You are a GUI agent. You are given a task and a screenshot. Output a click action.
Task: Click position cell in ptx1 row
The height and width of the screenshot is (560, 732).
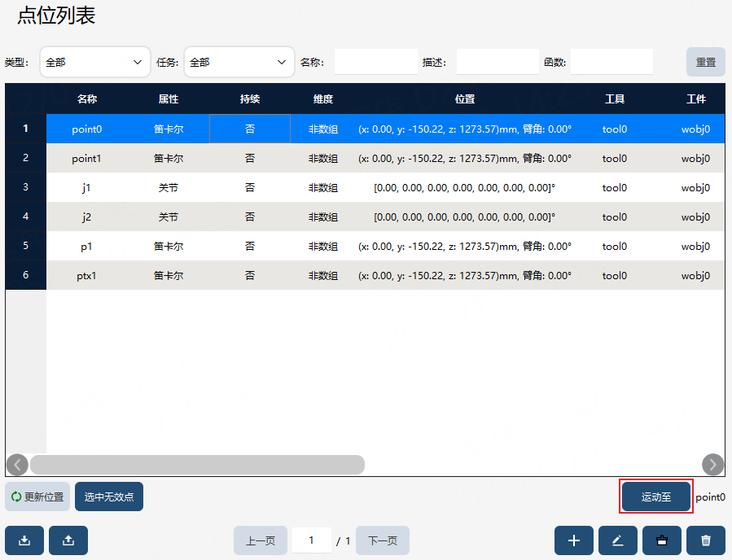pos(465,275)
